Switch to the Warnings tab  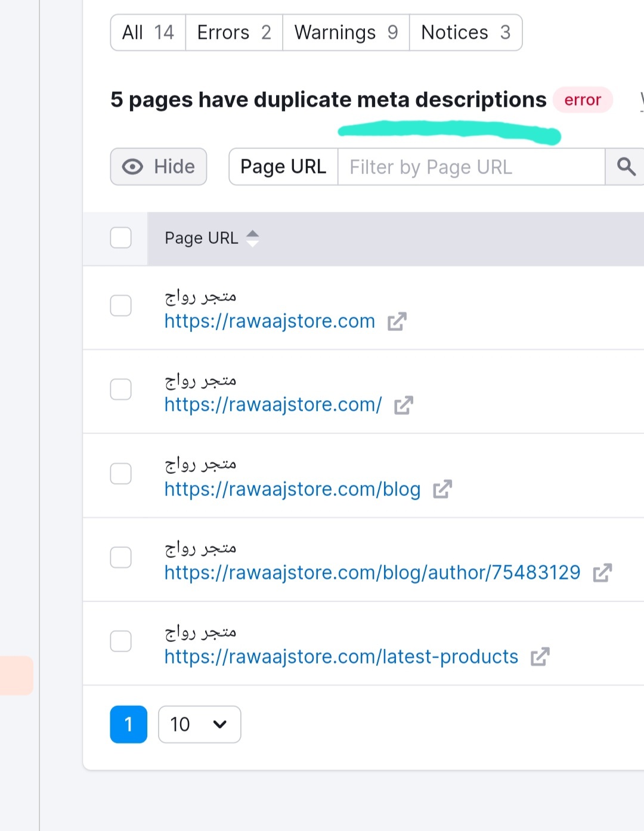[346, 33]
